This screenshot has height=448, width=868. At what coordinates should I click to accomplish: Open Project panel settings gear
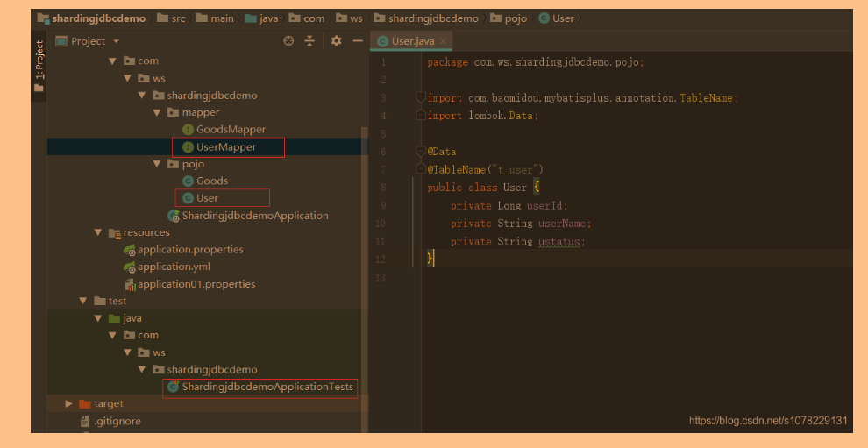click(336, 41)
